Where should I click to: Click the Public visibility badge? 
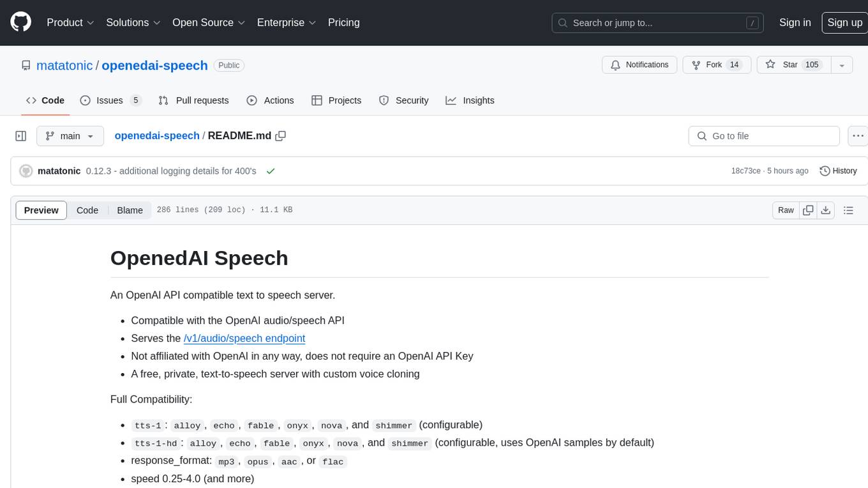pyautogui.click(x=228, y=65)
